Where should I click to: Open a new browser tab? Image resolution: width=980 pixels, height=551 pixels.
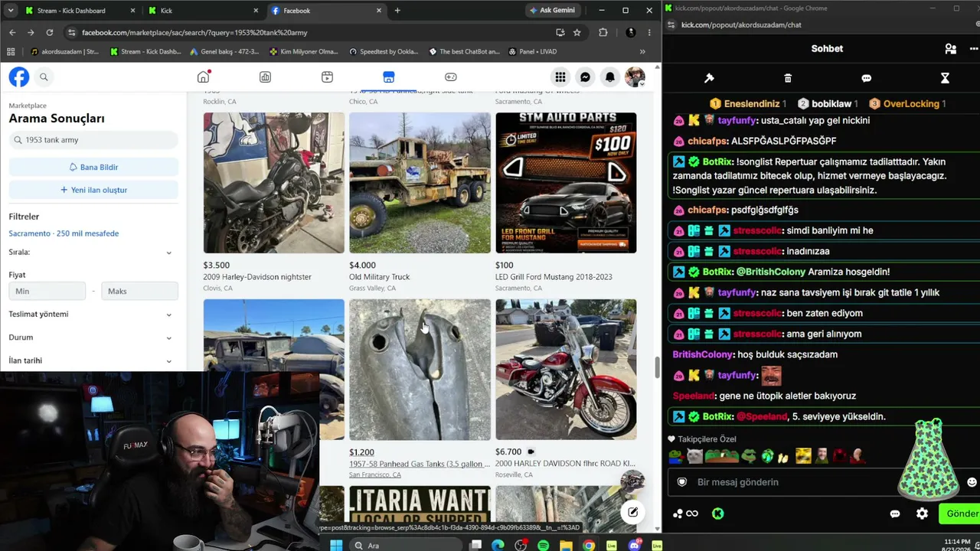pos(397,11)
